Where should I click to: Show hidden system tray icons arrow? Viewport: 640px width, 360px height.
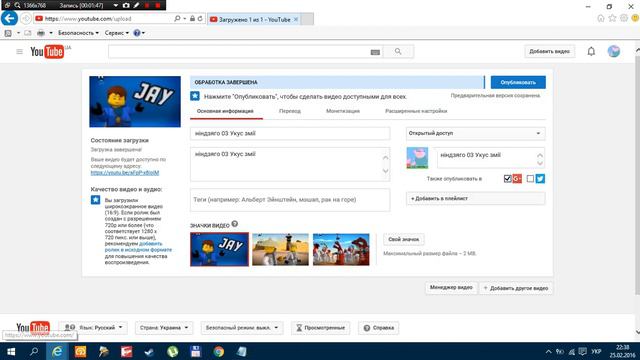548,351
